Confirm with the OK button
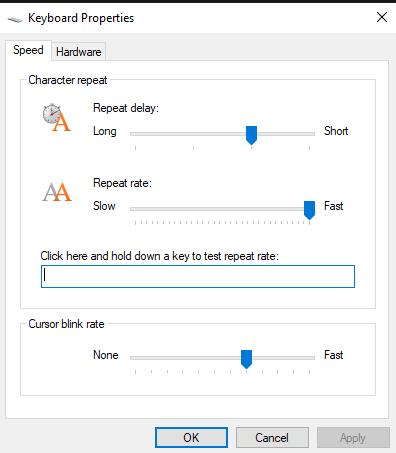This screenshot has height=453, width=396. pyautogui.click(x=191, y=437)
